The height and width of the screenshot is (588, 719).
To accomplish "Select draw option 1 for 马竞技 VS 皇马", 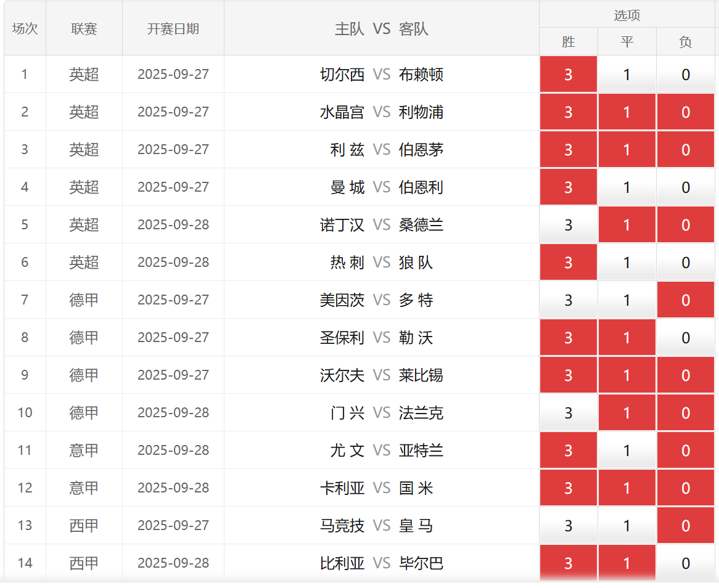I will click(627, 526).
